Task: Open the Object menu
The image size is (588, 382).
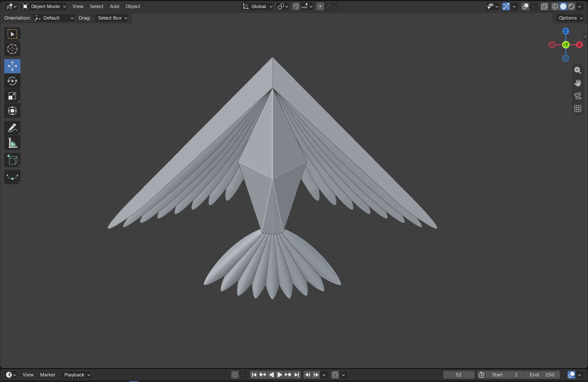Action: 133,6
